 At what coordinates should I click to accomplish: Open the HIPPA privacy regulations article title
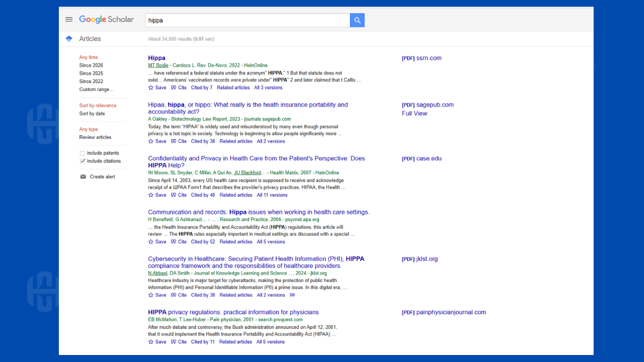[233, 312]
